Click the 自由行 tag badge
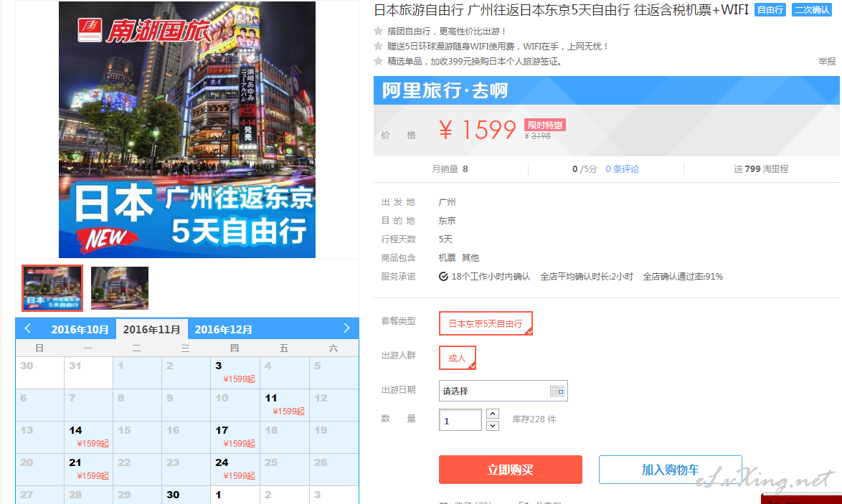 pos(770,9)
